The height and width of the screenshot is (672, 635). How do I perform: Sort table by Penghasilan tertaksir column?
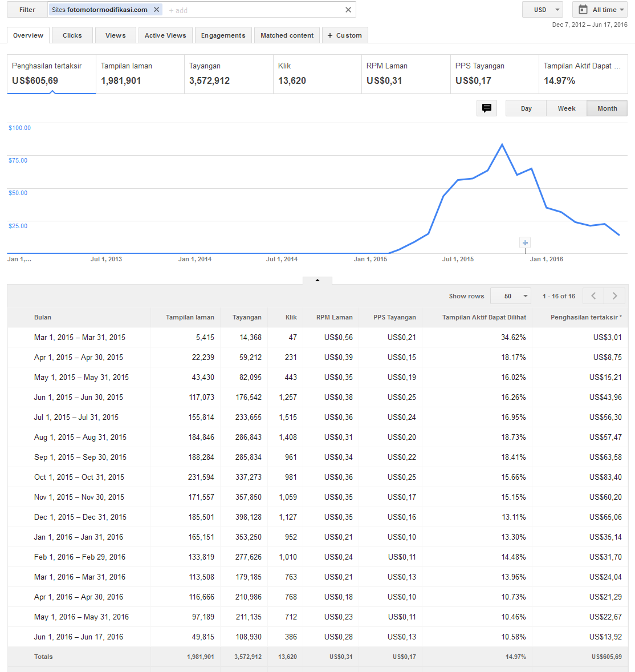click(x=585, y=317)
